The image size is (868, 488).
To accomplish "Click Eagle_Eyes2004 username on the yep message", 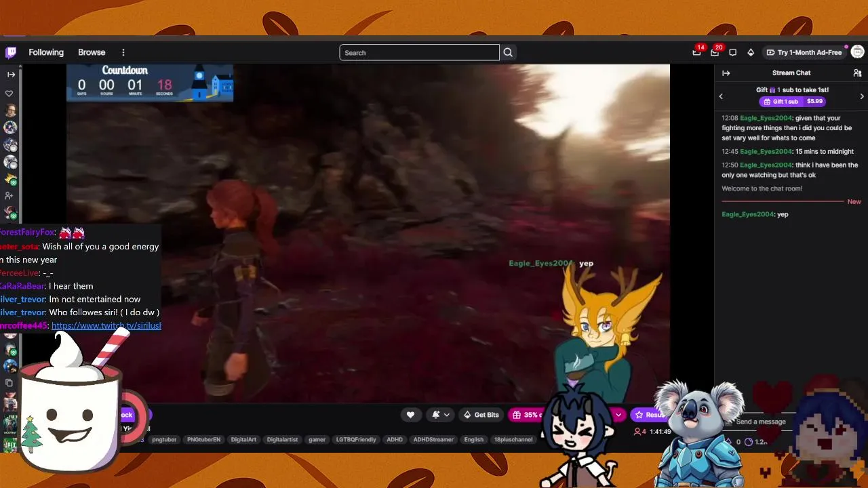I will click(x=747, y=214).
